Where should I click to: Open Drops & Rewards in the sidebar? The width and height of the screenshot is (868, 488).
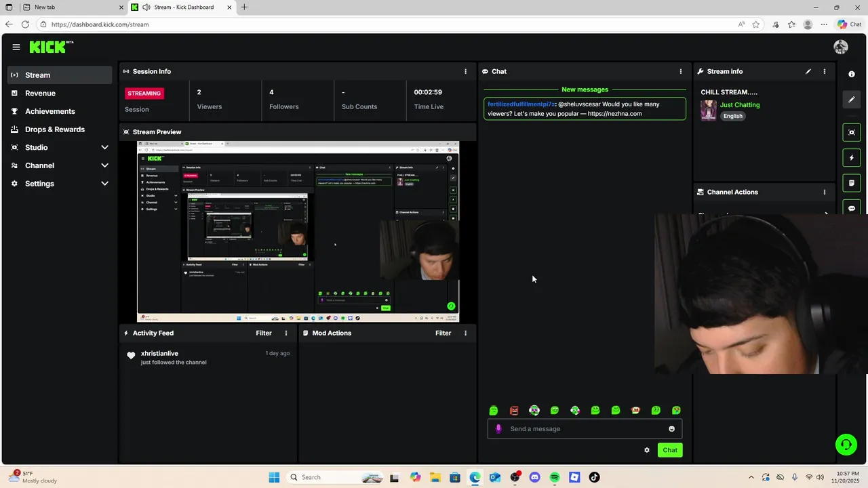(60, 129)
